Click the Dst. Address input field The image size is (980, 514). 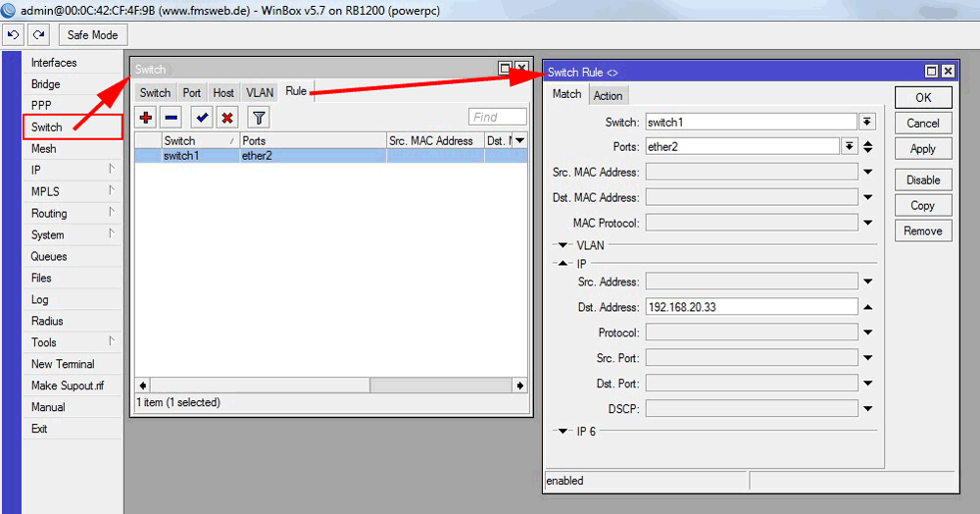751,307
